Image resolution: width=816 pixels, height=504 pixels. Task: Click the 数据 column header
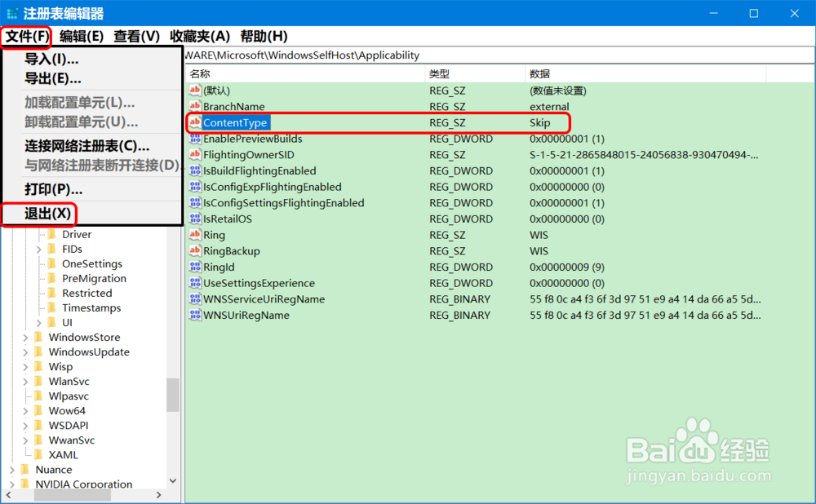[645, 74]
